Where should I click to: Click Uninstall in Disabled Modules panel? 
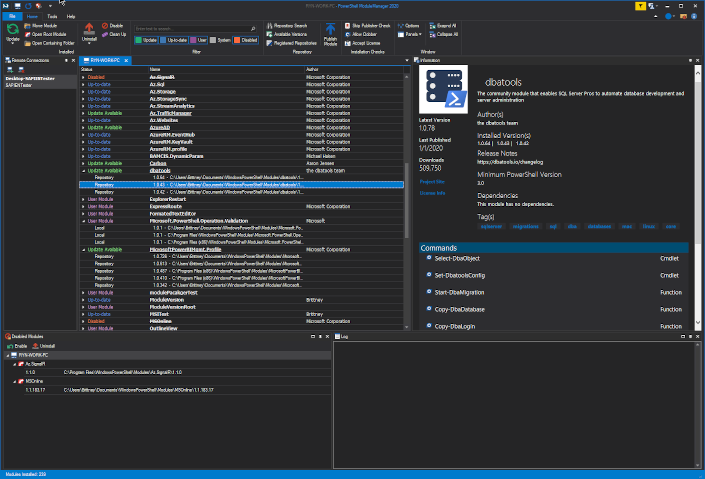(44, 346)
